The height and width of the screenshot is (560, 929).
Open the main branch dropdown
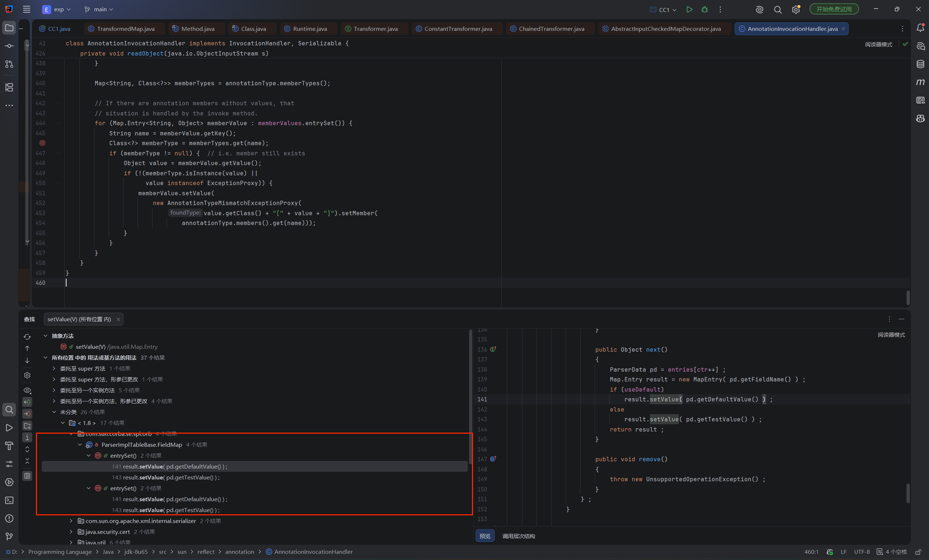click(99, 9)
